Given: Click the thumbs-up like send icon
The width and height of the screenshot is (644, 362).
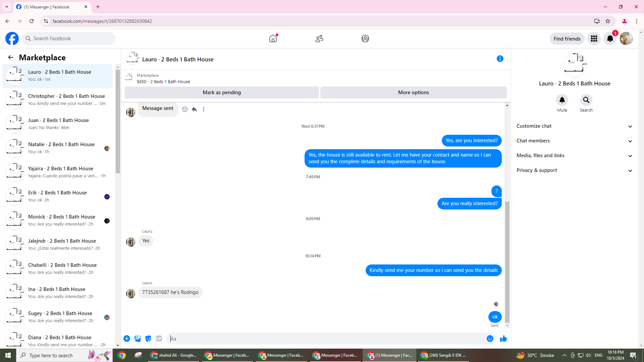Looking at the screenshot, I should click(x=503, y=339).
